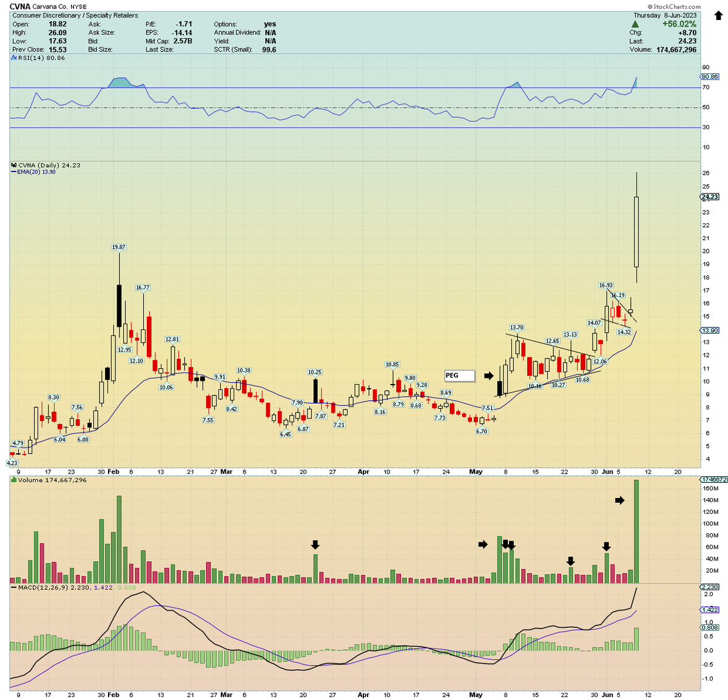Click the 2.230 MACD axis tag
The width and height of the screenshot is (728, 700).
pyautogui.click(x=710, y=587)
